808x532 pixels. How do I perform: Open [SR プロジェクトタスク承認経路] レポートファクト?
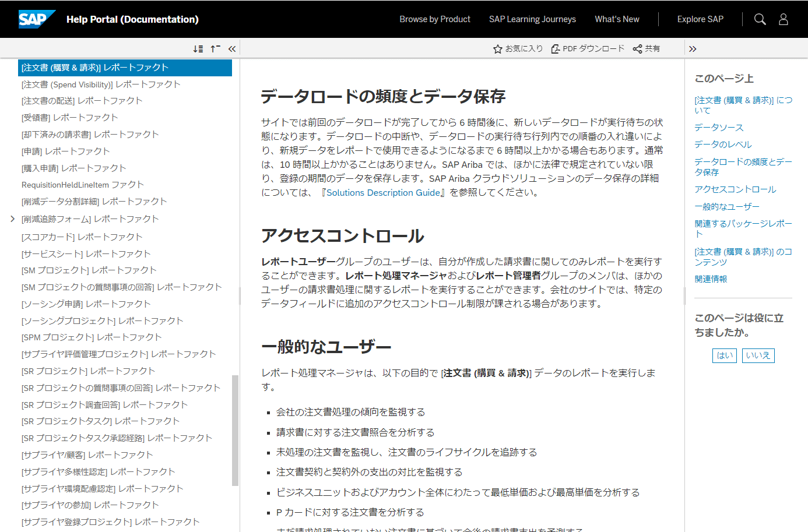pyautogui.click(x=117, y=438)
